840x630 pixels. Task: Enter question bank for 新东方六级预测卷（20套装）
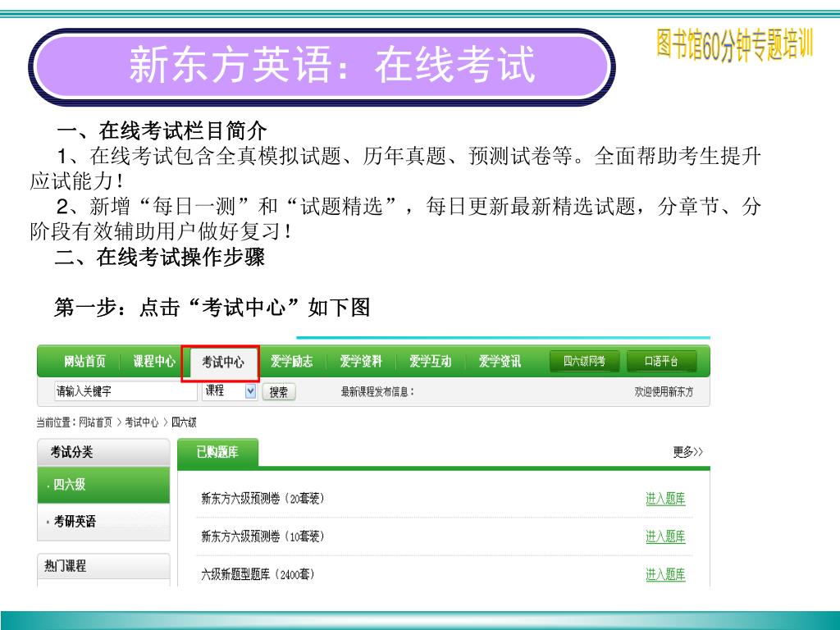[x=665, y=499]
